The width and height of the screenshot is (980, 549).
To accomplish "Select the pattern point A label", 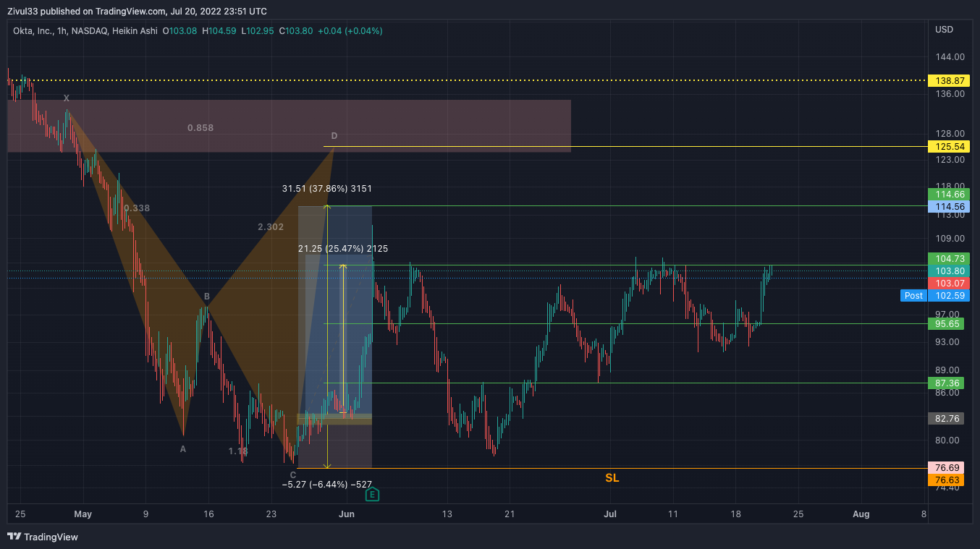I will [x=183, y=448].
